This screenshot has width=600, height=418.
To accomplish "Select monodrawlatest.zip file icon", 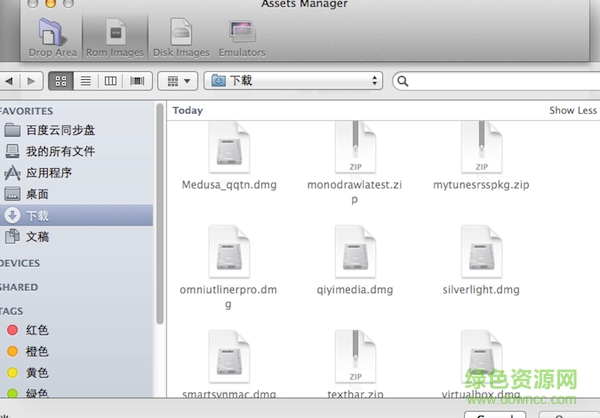I will tap(355, 147).
